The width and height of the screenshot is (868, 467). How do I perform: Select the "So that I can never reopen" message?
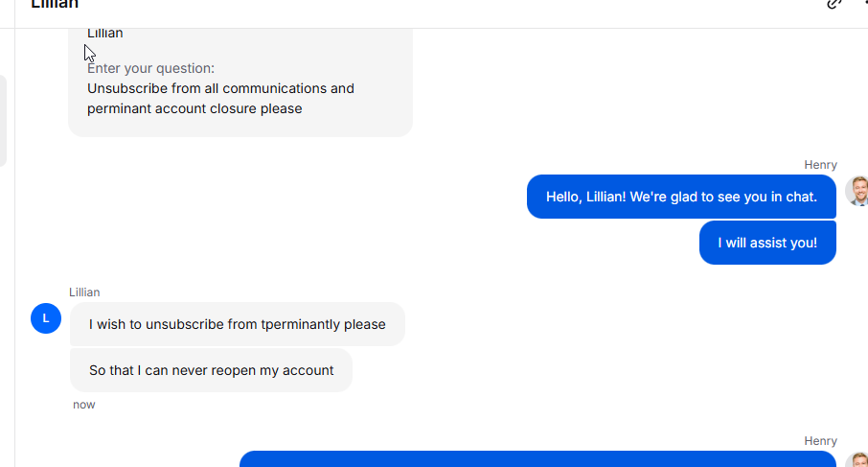211,370
